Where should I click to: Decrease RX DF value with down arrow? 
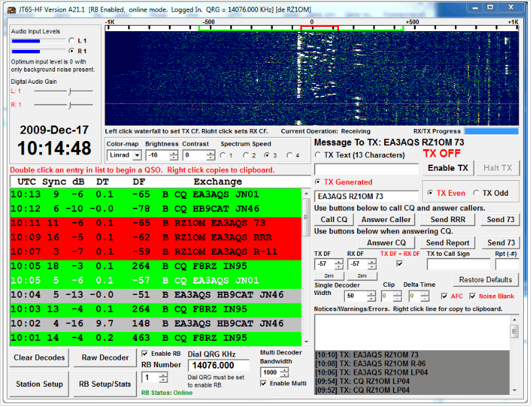click(372, 266)
